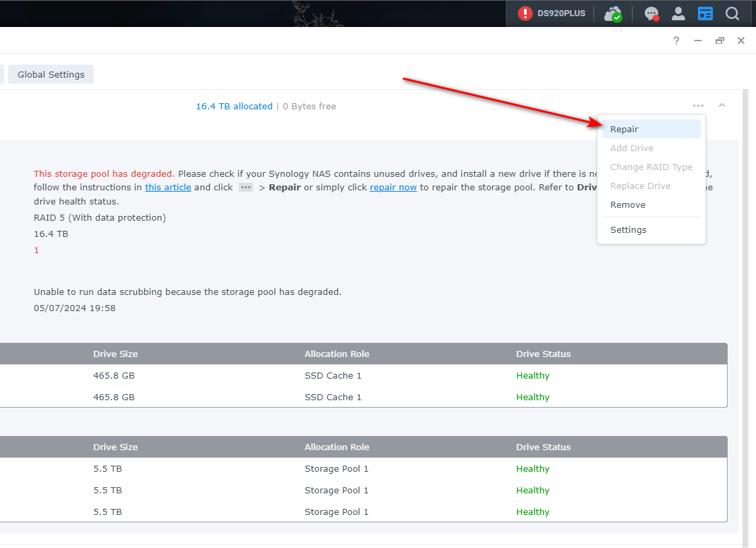756x548 pixels.
Task: Click the SSD cache Drive Status header
Action: tap(544, 354)
